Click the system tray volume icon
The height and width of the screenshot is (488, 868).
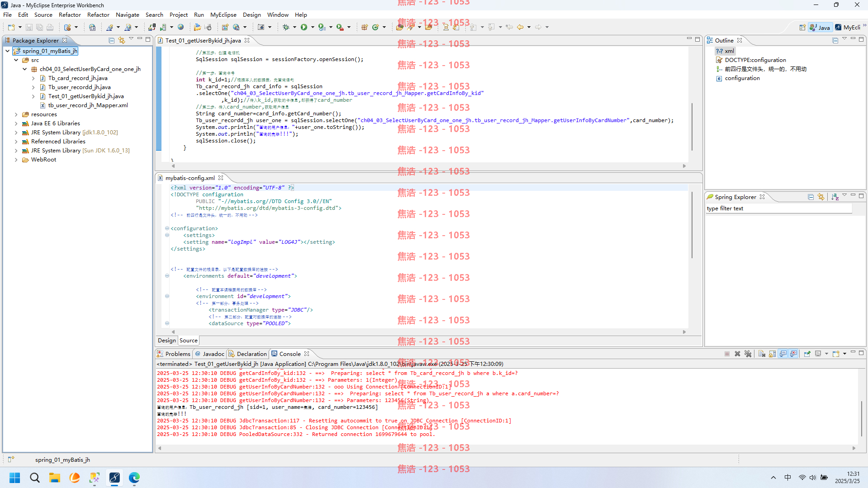pyautogui.click(x=813, y=478)
